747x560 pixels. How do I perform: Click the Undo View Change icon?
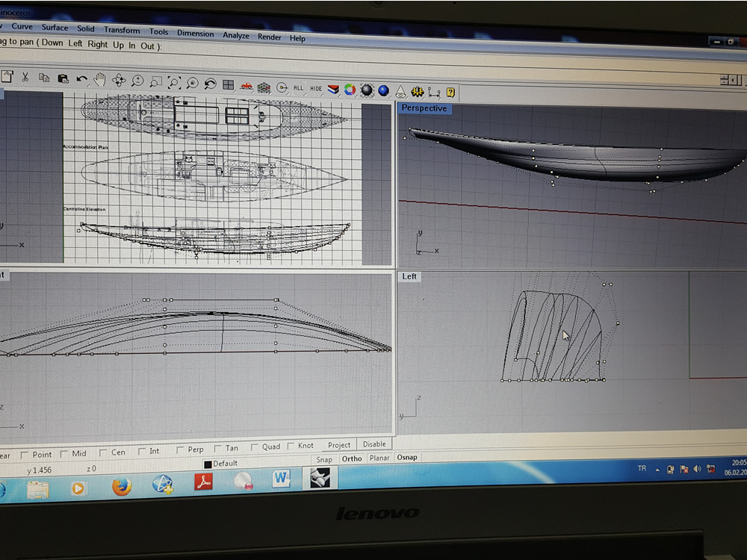(x=210, y=84)
